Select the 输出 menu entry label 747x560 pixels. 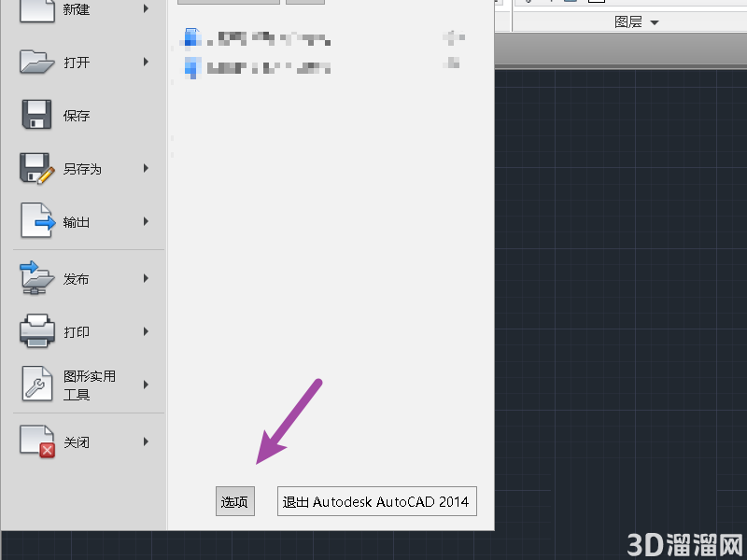pos(77,222)
